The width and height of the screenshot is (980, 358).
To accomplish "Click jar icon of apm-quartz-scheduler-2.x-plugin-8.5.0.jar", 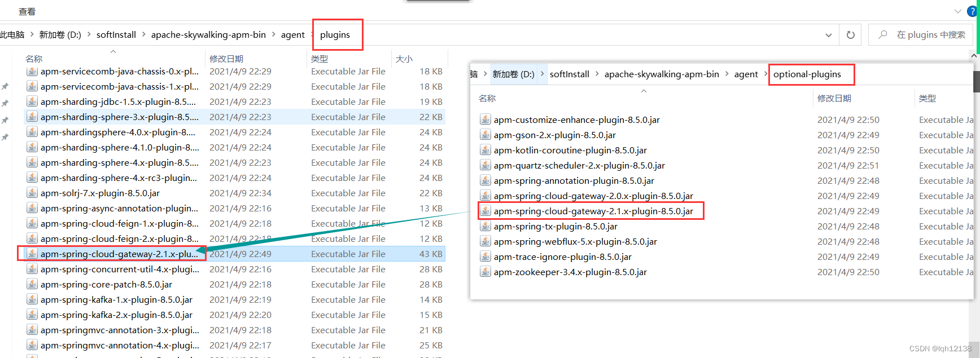I will point(485,165).
